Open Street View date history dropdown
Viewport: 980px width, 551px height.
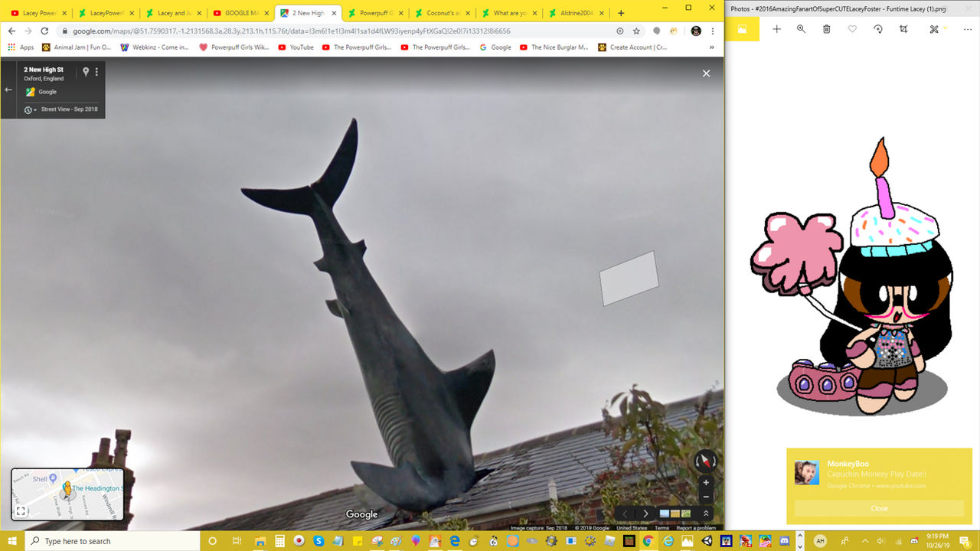30,110
